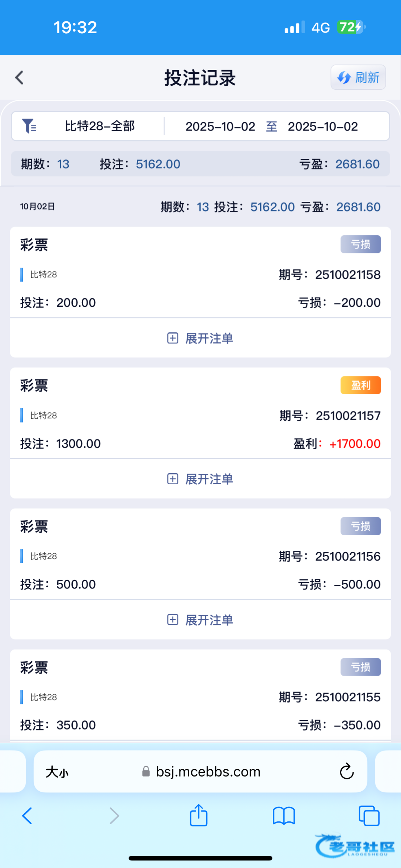The height and width of the screenshot is (868, 401).
Task: Tap the 盈利 orange badge
Action: click(360, 385)
